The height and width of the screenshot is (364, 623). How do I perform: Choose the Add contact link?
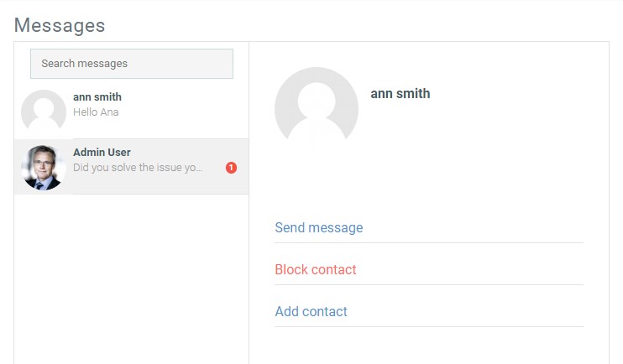coord(311,311)
